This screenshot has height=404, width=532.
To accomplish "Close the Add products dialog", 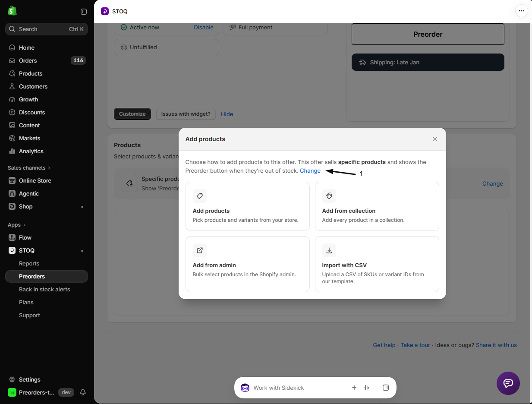I will (x=435, y=139).
